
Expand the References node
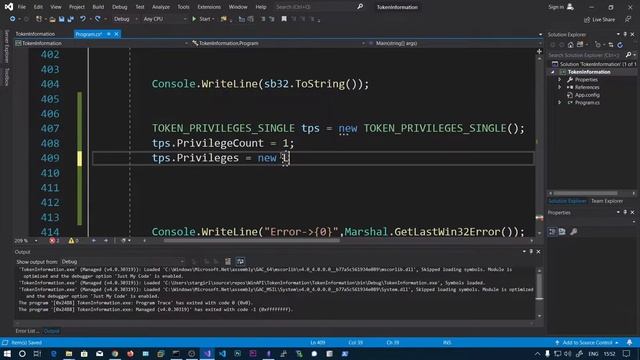pyautogui.click(x=560, y=87)
